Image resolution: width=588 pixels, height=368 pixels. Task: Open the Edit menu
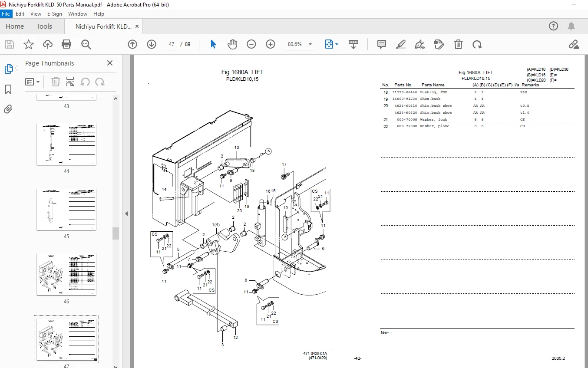coord(20,14)
